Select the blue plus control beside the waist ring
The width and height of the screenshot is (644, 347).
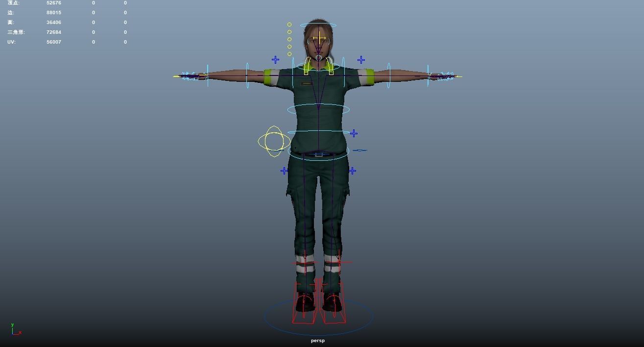pyautogui.click(x=354, y=133)
